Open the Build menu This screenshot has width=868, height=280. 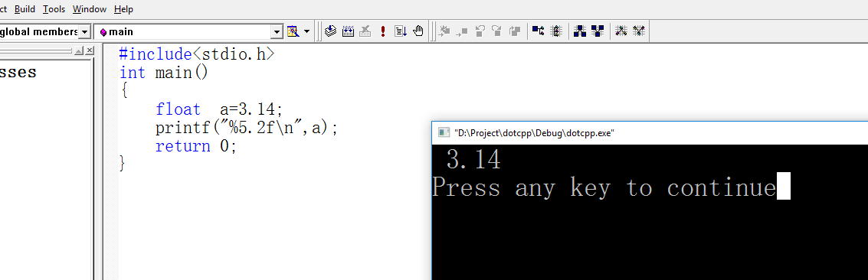pos(25,9)
